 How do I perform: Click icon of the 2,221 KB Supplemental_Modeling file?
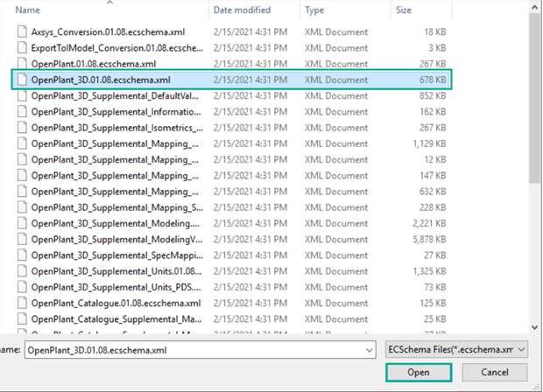coord(22,223)
